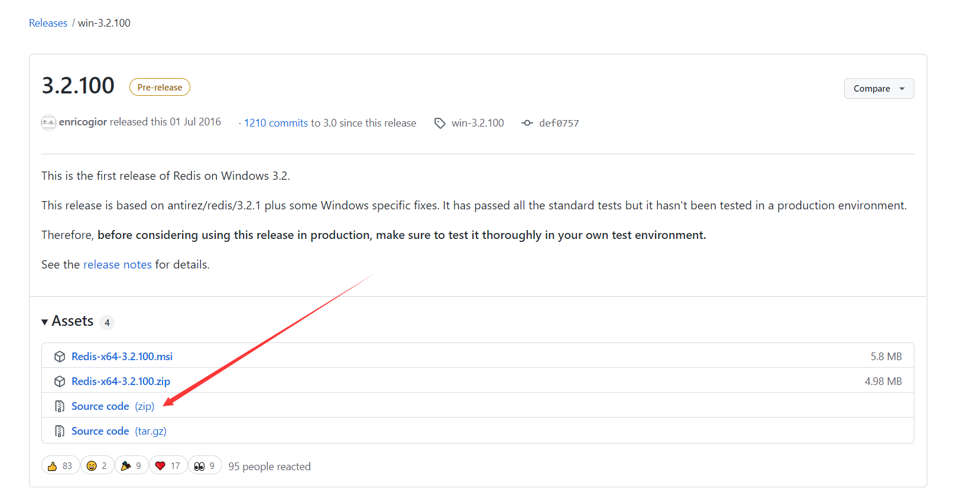The image size is (980, 495).
Task: Open the release notes link
Action: (x=118, y=264)
